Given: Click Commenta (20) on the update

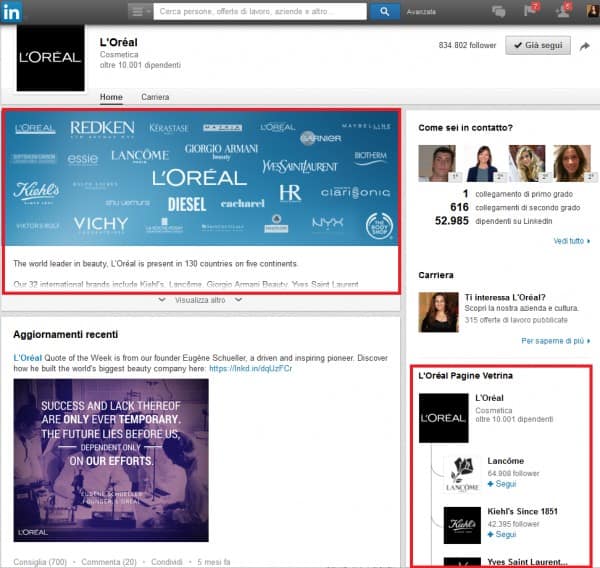Looking at the screenshot, I should click(x=109, y=562).
